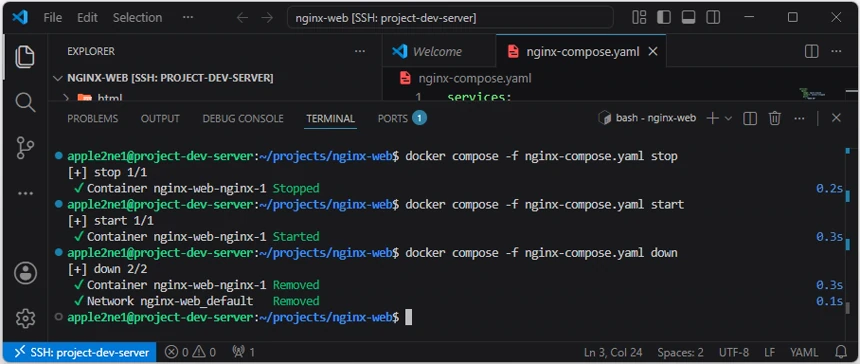Click nginx-compose.yaml in the breadcrumb

[474, 78]
